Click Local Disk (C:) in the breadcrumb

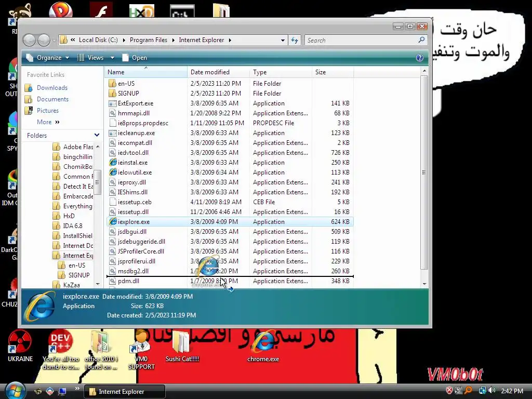tap(98, 40)
